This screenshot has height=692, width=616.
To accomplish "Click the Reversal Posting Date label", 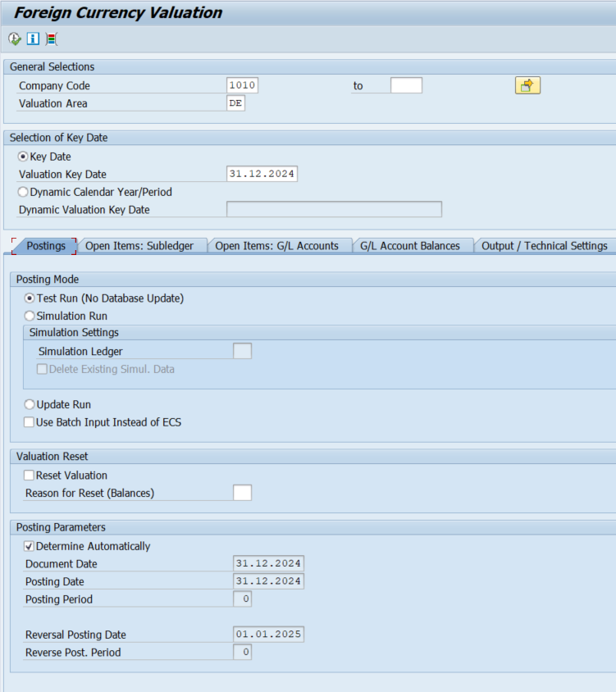I will pos(75,635).
